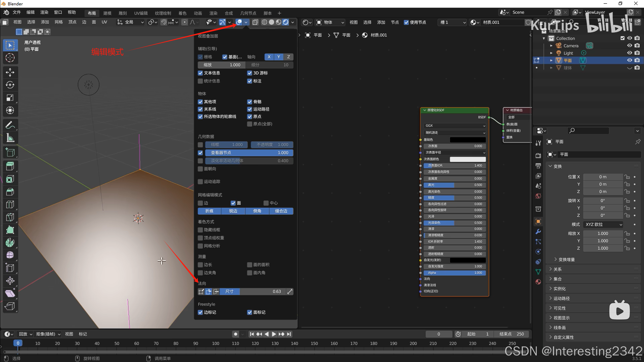This screenshot has width=644, height=362.
Task: Switch to rendered viewport shading sphere
Action: click(x=285, y=22)
